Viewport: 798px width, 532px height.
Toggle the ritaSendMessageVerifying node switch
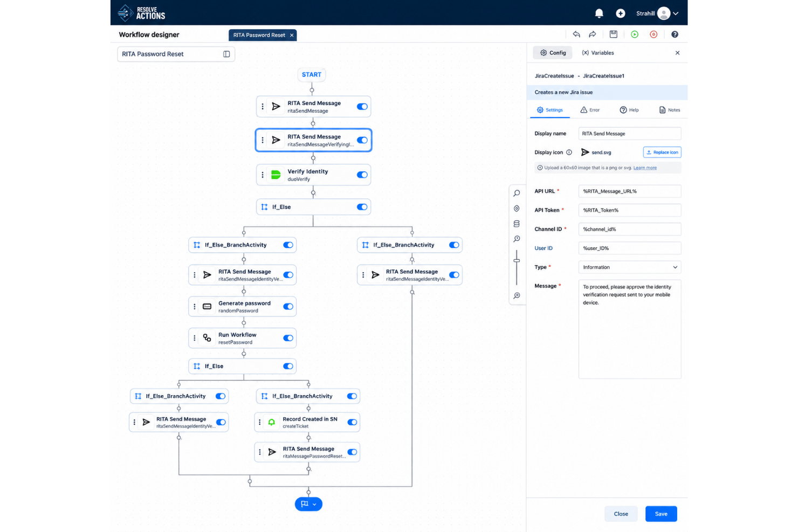362,140
